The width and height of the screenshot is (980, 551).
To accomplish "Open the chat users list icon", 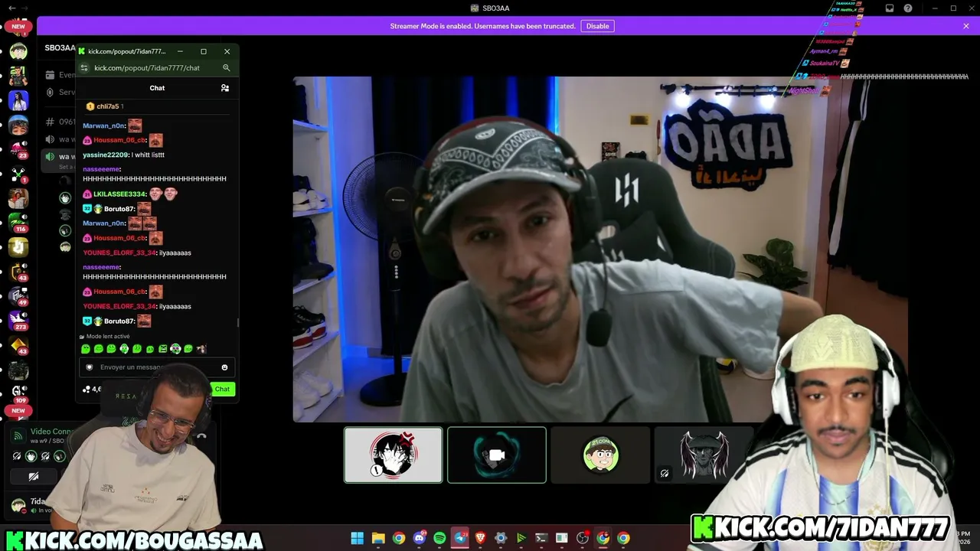I will (224, 88).
